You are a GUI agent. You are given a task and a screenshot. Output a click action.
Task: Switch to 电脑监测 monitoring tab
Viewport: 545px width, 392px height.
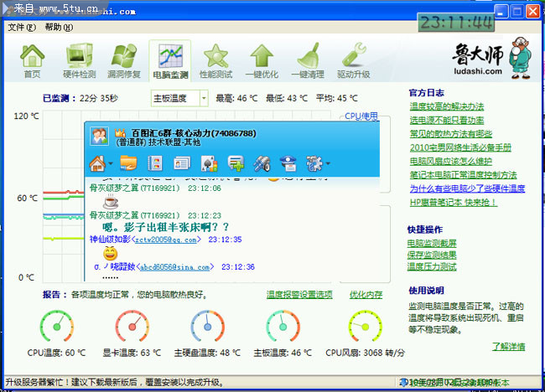click(x=170, y=60)
